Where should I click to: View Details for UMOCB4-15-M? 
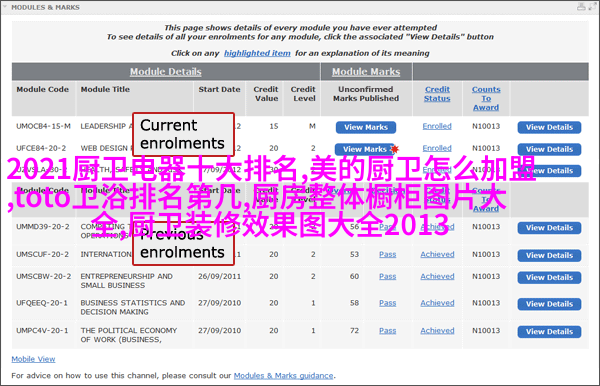[x=549, y=127]
